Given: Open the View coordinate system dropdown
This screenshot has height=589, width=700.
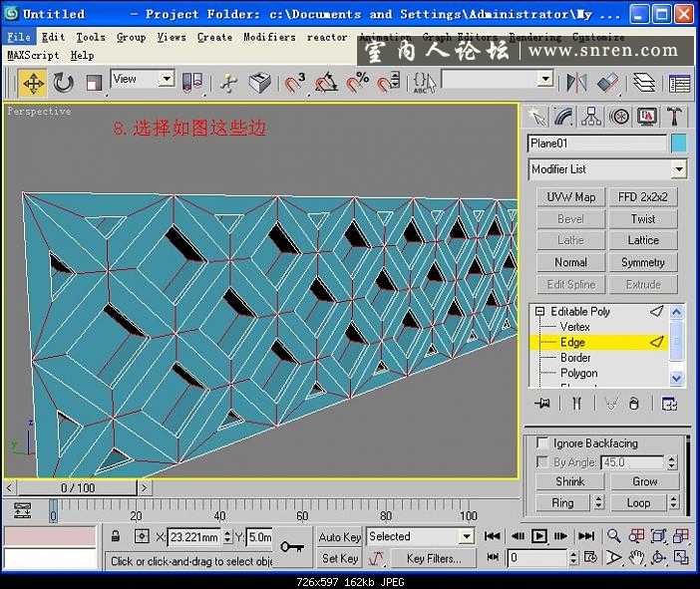Looking at the screenshot, I should point(167,79).
